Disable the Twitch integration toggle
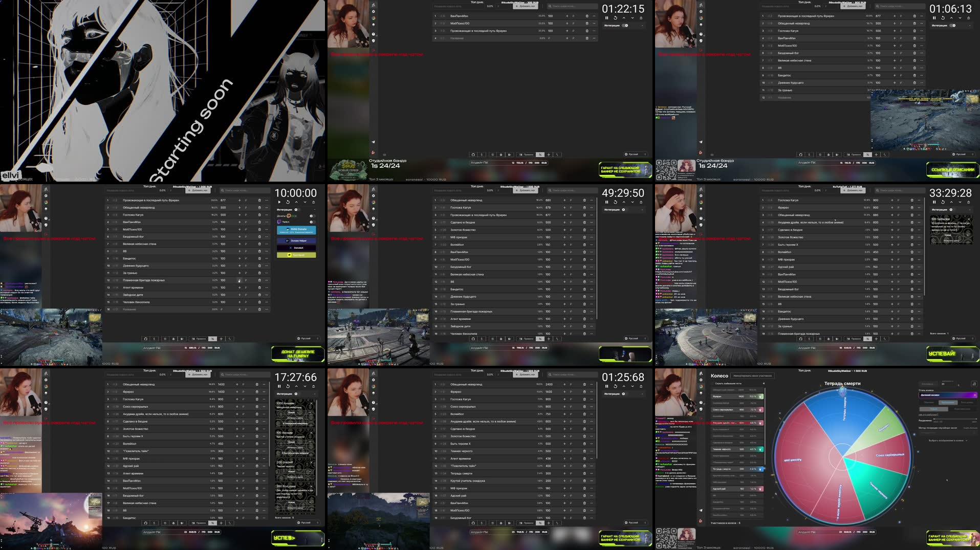The image size is (980, 550). (x=312, y=222)
